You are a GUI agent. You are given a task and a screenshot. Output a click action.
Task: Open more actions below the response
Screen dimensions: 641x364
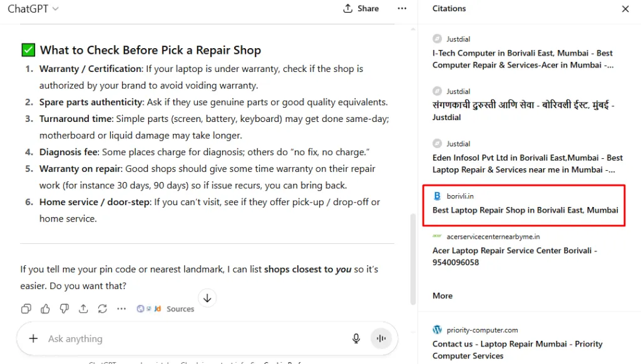[x=121, y=308]
